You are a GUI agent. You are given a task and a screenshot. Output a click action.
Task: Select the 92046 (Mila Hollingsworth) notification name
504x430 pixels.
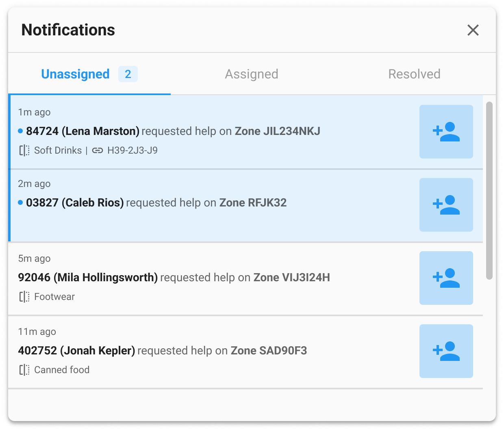coord(88,278)
